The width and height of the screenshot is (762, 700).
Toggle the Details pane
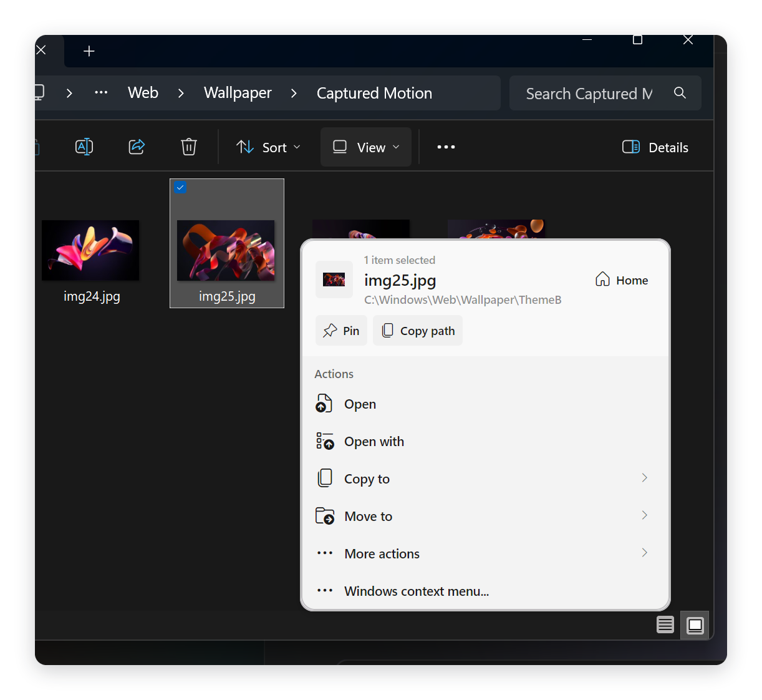tap(655, 147)
